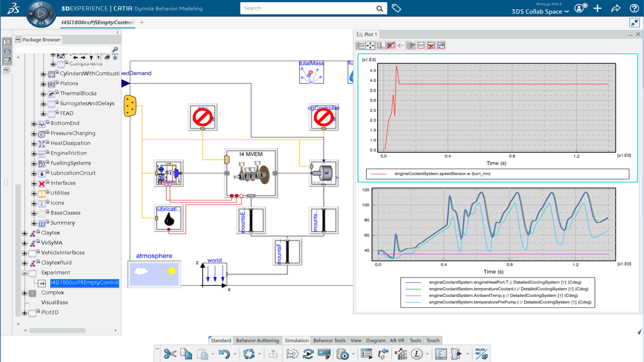Click the I4 MVEM engine block
Viewport: 644px width, 362px height.
coord(251,173)
